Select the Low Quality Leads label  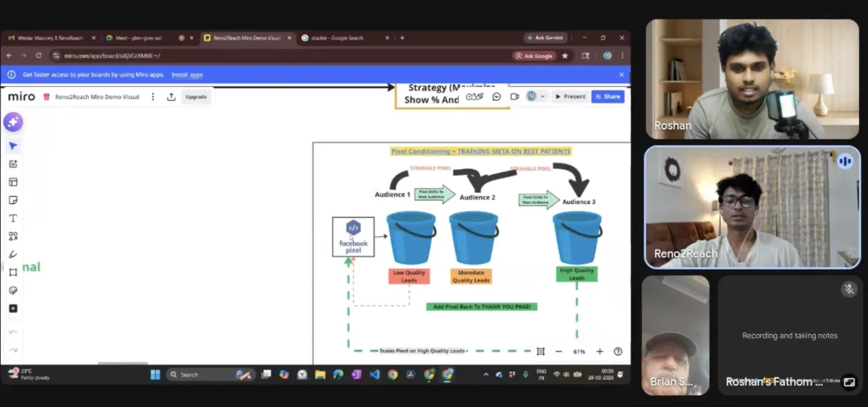409,276
